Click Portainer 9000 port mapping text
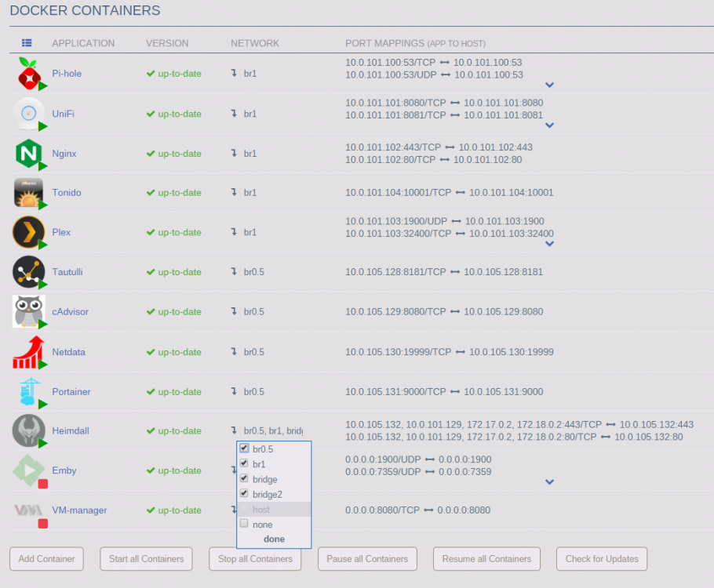 click(x=444, y=392)
